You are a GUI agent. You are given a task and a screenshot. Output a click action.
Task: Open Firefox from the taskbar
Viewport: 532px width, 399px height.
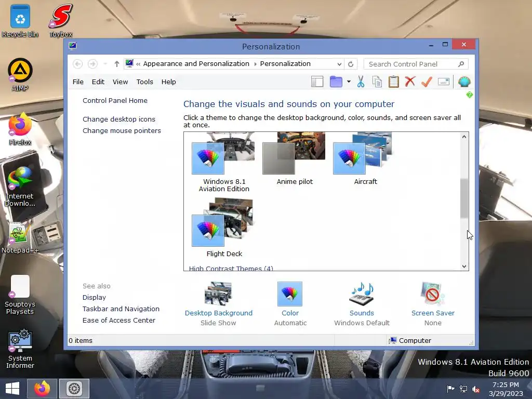(x=42, y=389)
